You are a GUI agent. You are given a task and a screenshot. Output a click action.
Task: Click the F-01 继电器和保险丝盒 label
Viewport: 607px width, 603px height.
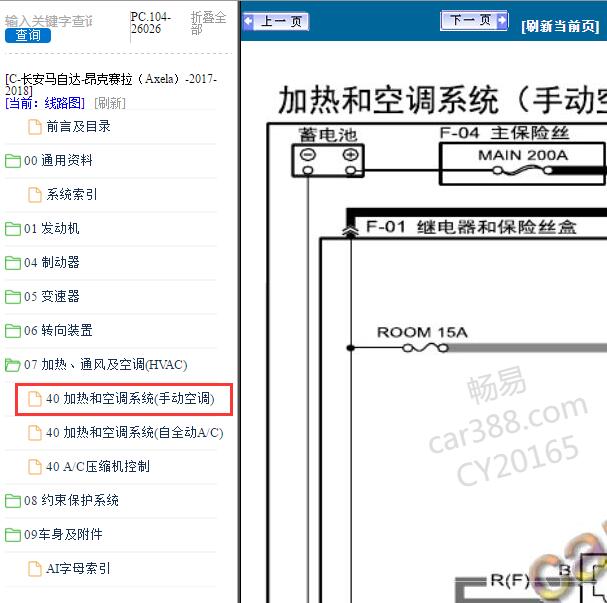[471, 227]
